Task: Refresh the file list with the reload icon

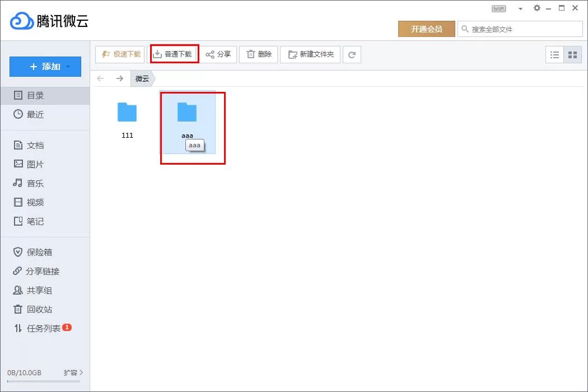Action: click(x=352, y=55)
